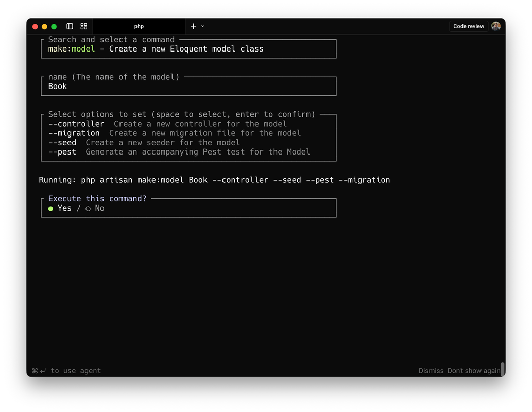Screen dimensions: 532x412
Task: Click the Code review button
Action: [468, 26]
